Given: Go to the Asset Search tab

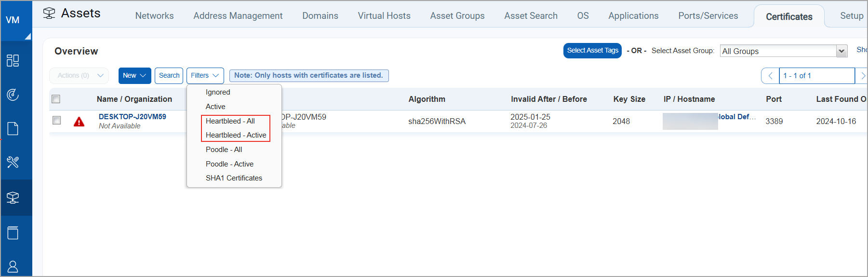Looking at the screenshot, I should 531,16.
